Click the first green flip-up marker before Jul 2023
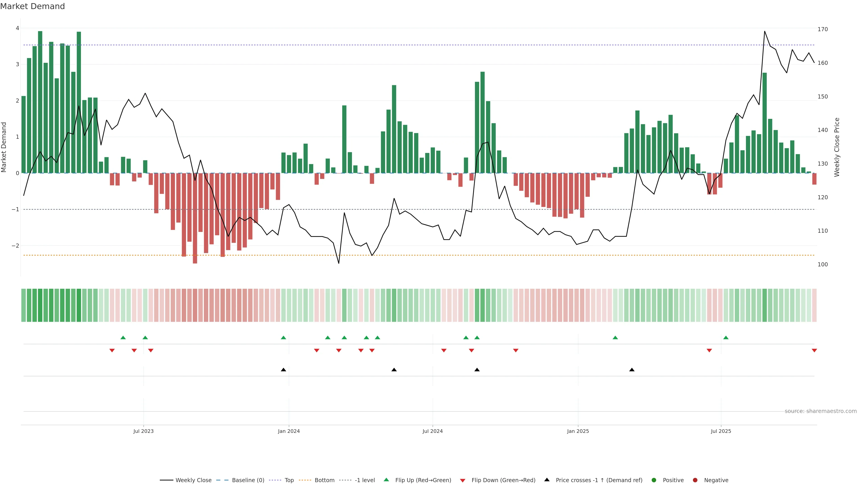 [123, 338]
